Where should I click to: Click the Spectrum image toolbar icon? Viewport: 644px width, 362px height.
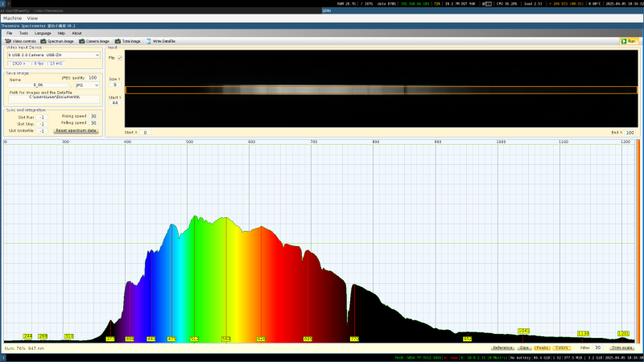[58, 40]
